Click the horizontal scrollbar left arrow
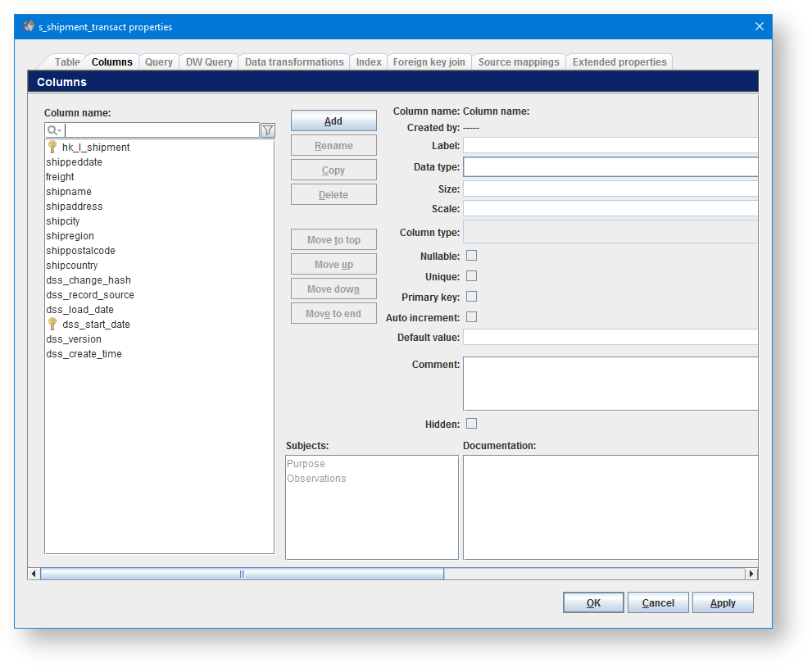Image resolution: width=812 pixels, height=668 pixels. tap(34, 574)
